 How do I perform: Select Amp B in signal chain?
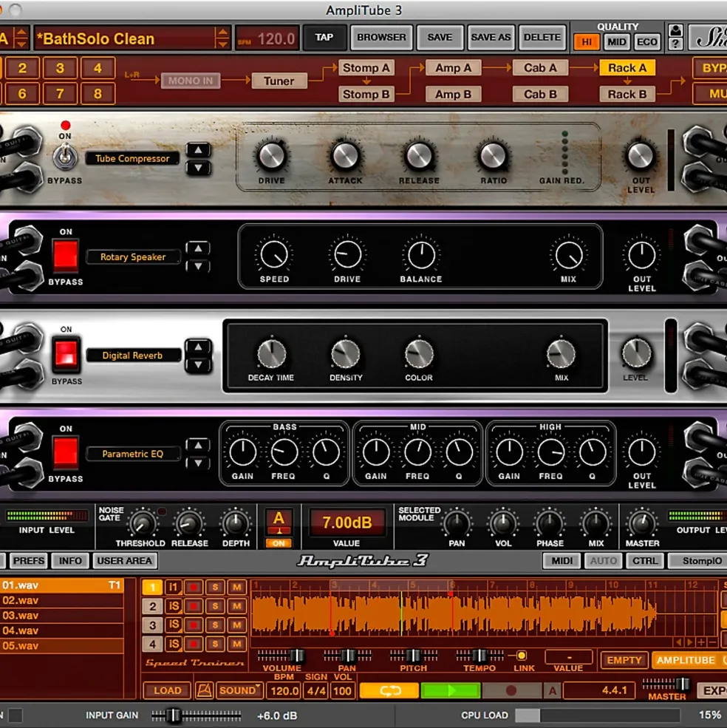pos(453,95)
